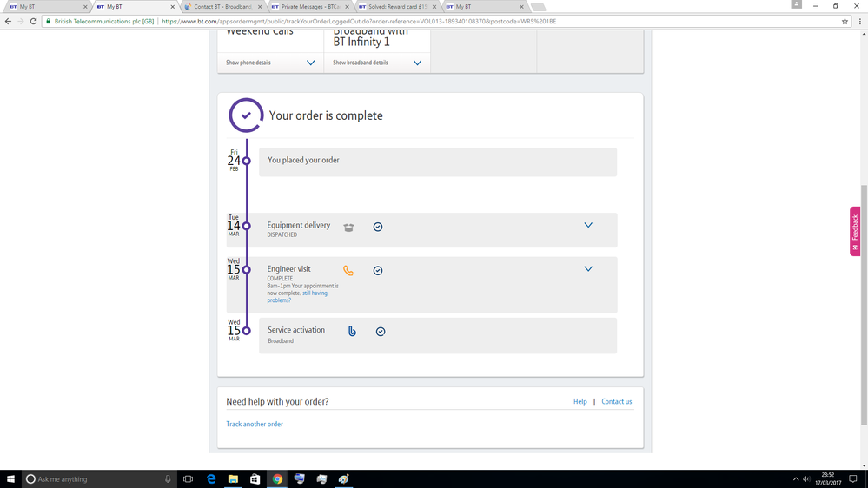Click the Chrome profile icon
The width and height of the screenshot is (868, 488).
[796, 4]
